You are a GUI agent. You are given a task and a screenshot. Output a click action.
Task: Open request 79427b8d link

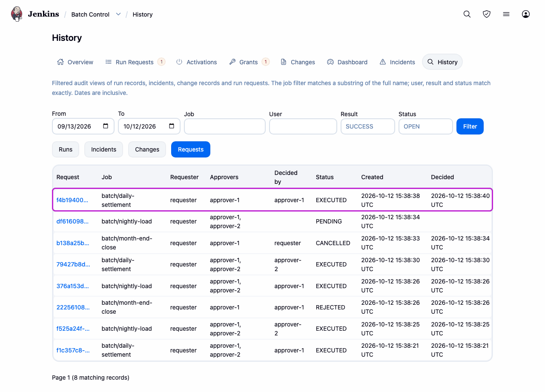(x=73, y=264)
